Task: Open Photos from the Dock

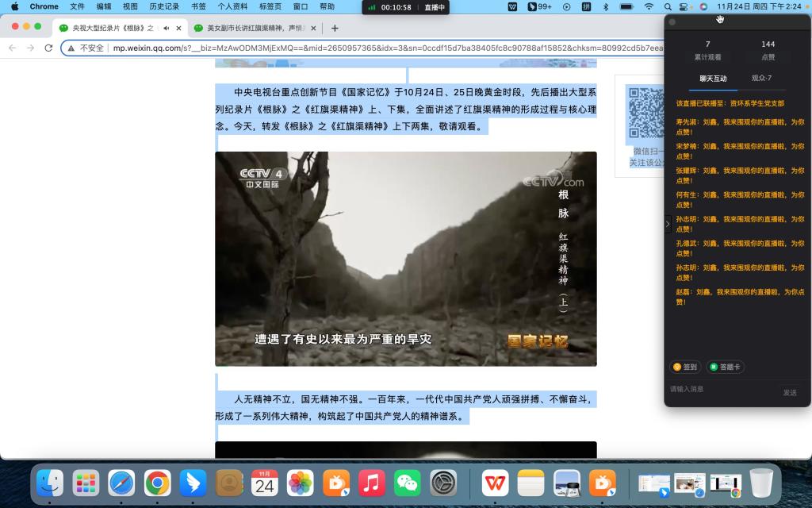Action: (300, 483)
